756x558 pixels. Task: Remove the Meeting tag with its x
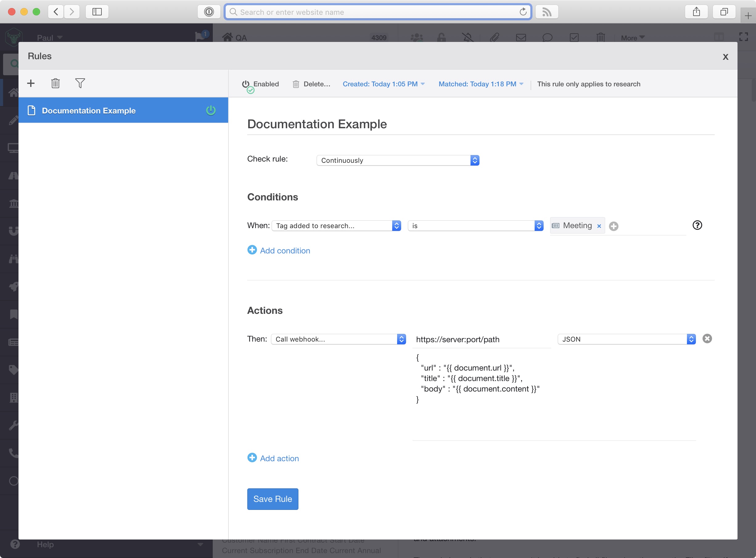[x=599, y=226]
